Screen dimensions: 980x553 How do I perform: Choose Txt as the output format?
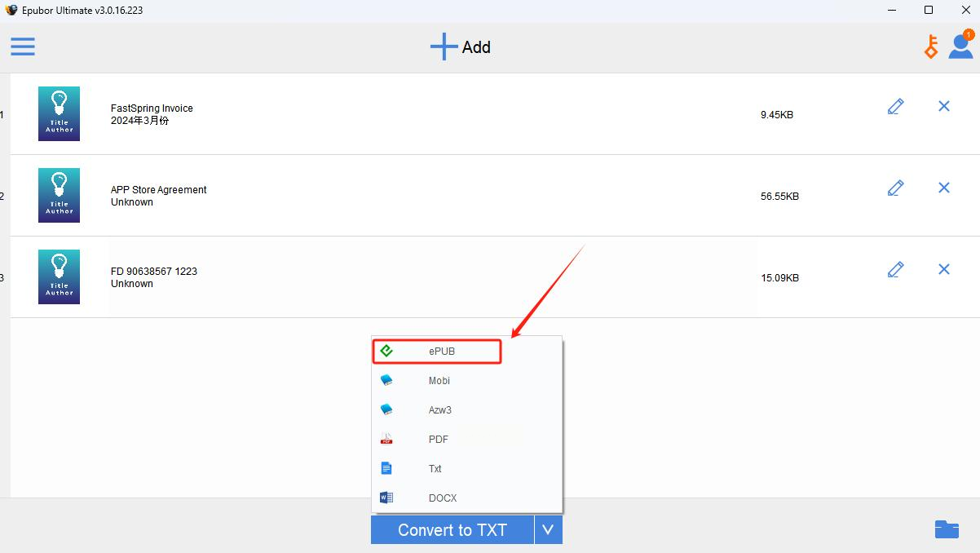467,469
